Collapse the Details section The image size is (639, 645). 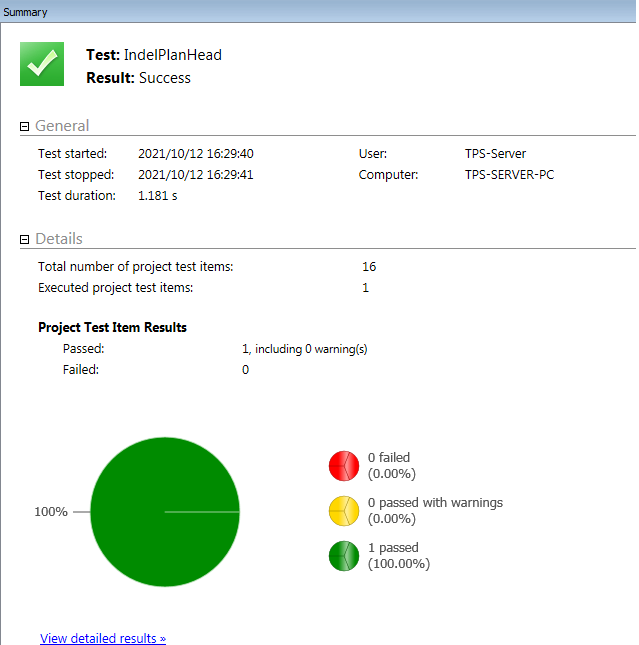click(x=25, y=239)
